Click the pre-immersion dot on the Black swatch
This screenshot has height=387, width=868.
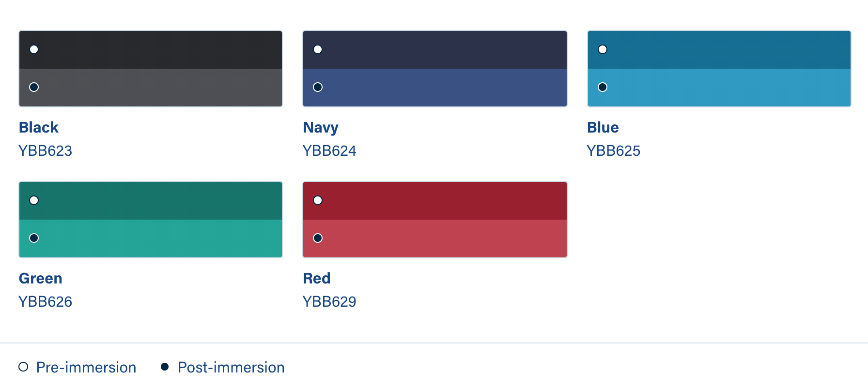click(x=34, y=49)
